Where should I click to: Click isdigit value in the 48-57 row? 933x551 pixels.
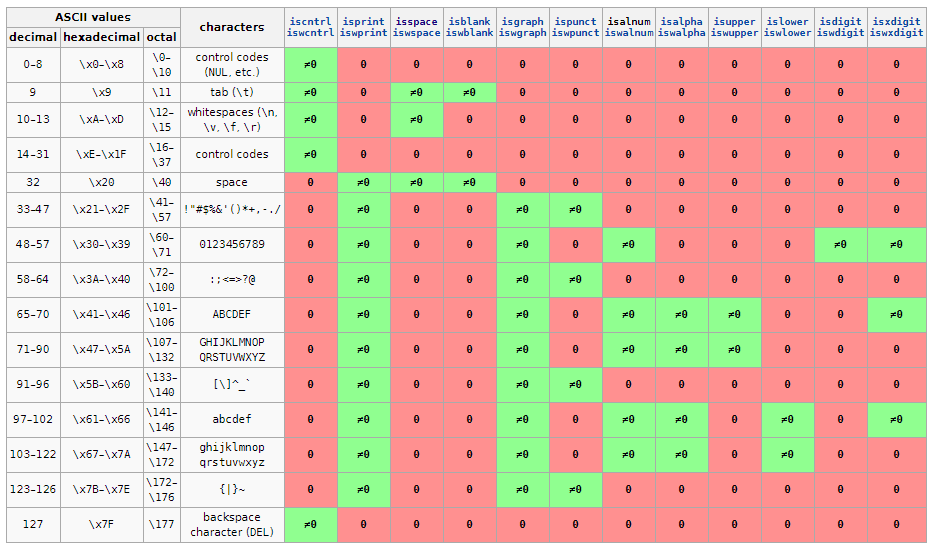[840, 245]
